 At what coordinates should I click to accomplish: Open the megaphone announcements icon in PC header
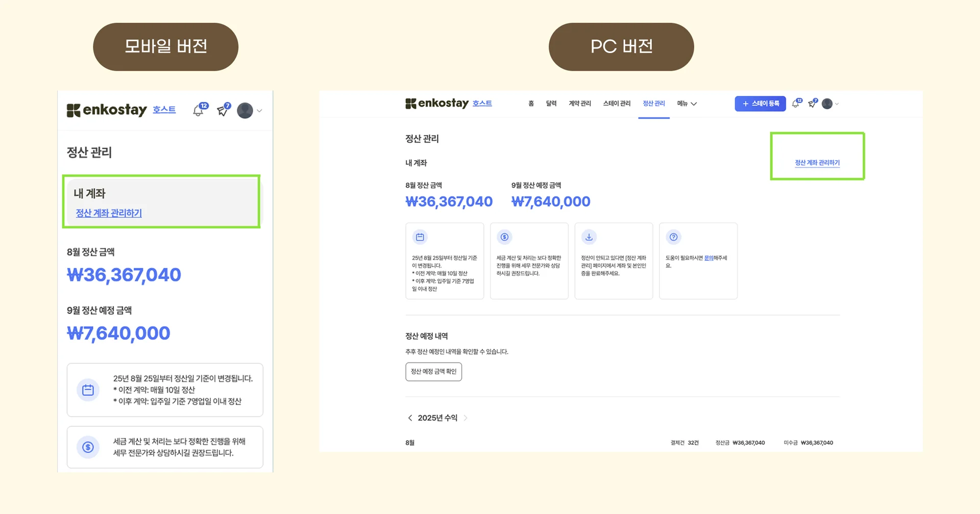812,104
